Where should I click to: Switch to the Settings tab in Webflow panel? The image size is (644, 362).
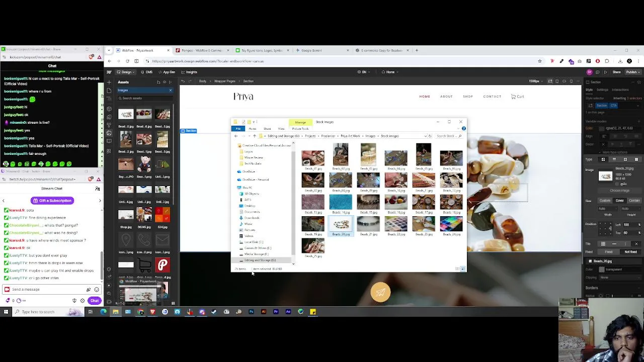(x=602, y=89)
